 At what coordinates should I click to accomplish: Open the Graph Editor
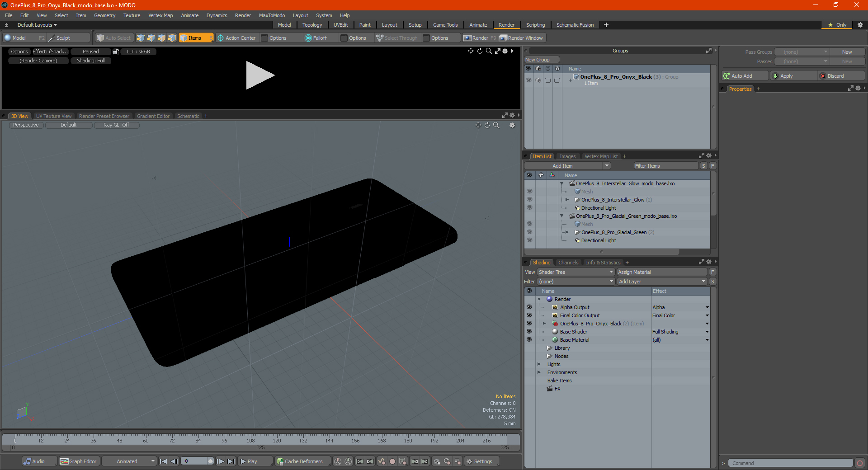[79, 461]
